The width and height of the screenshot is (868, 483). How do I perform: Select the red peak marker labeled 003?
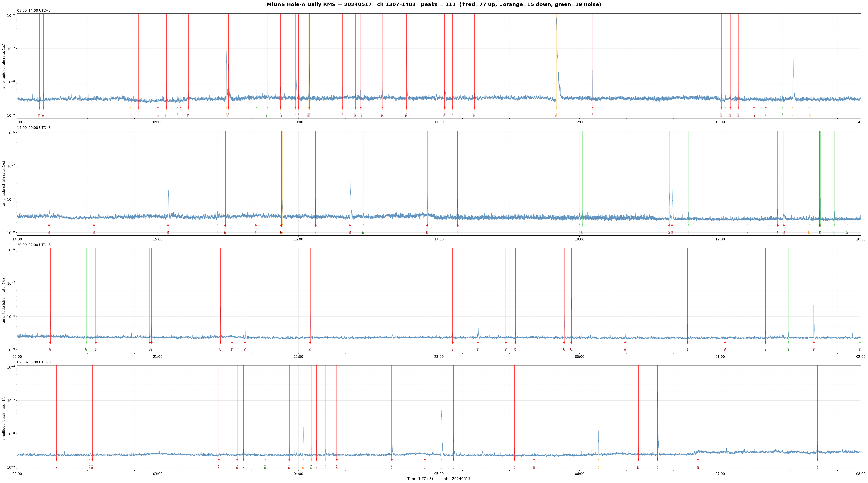[x=139, y=108]
